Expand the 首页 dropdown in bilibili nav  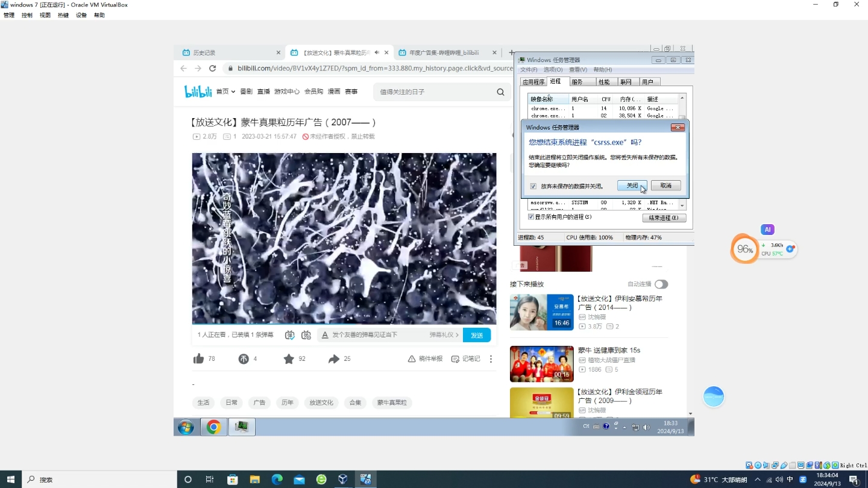[x=225, y=92]
